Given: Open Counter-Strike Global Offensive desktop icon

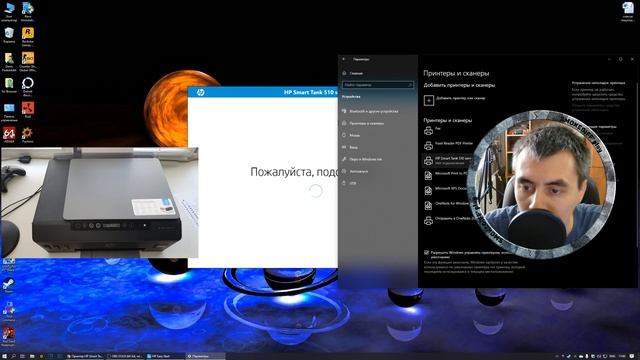Looking at the screenshot, I should click(28, 62).
